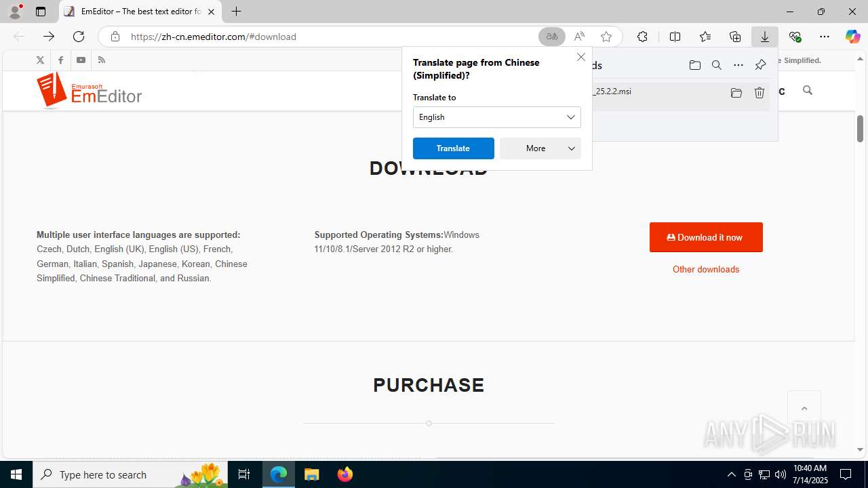
Task: Open EmEditor RSS feed icon
Action: click(102, 60)
